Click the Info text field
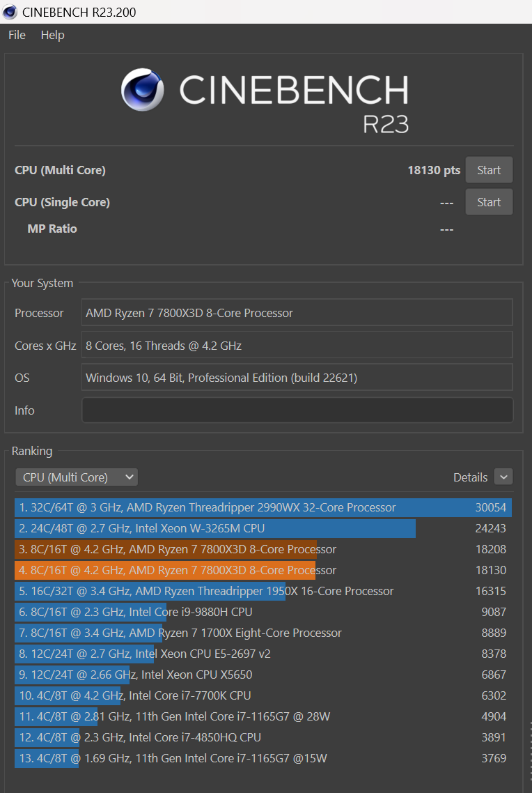 (x=297, y=410)
